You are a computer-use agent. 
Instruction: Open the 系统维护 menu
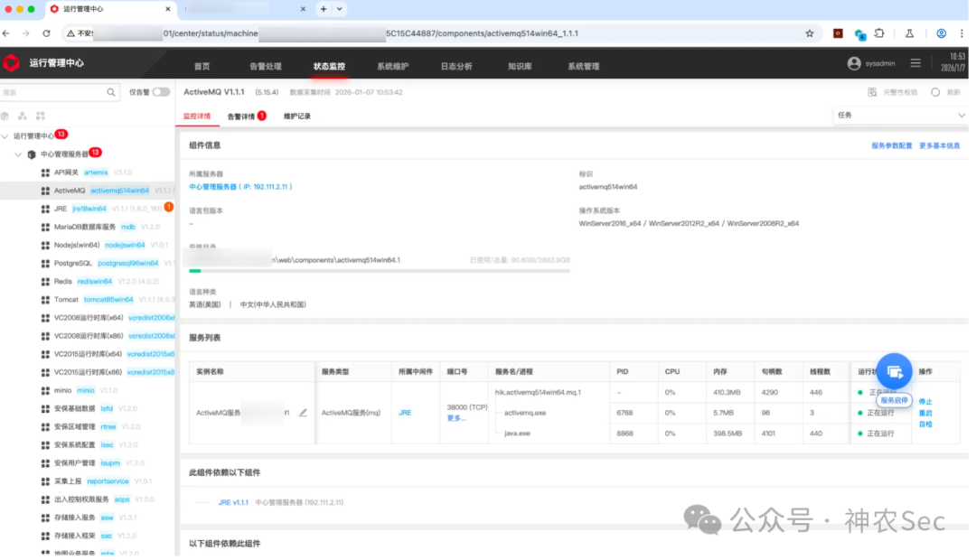pyautogui.click(x=393, y=66)
